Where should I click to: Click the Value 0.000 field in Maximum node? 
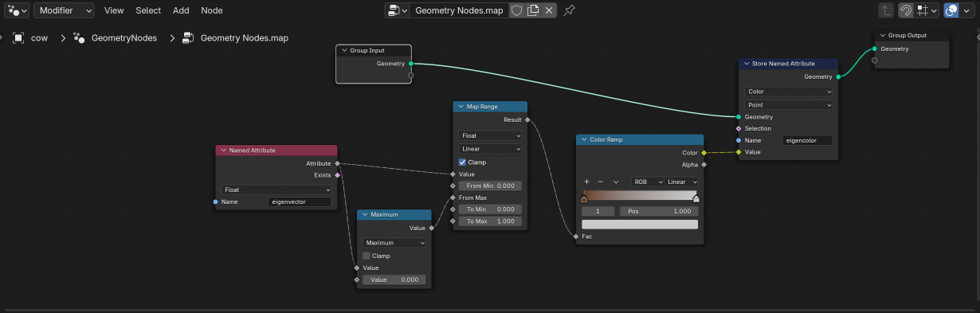(394, 280)
